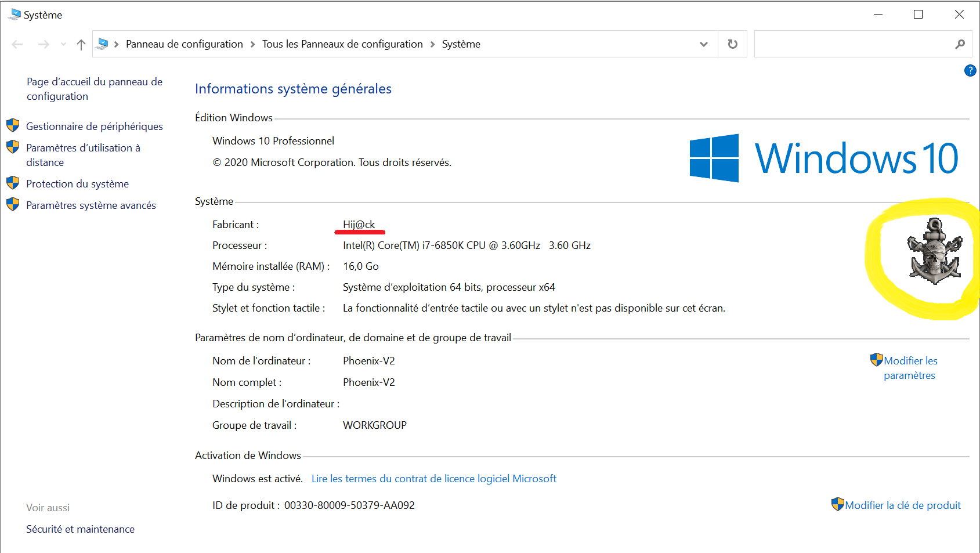
Task: Expand the chevron after Panneau de configuration
Action: tap(252, 44)
